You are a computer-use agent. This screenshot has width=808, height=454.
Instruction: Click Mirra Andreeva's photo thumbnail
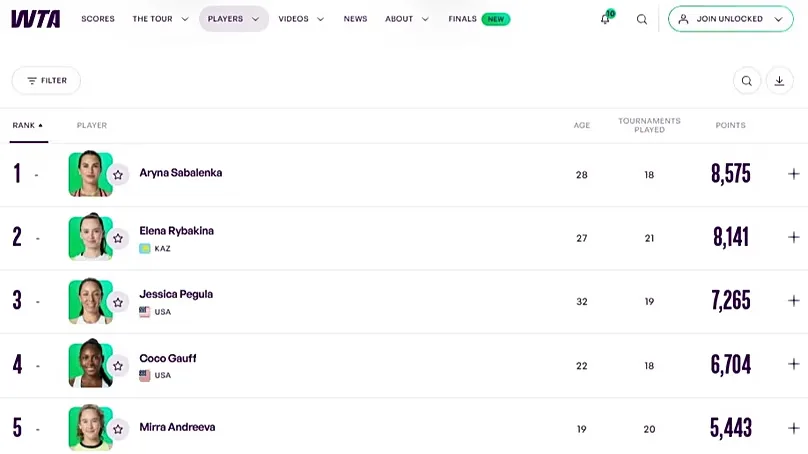(x=91, y=428)
